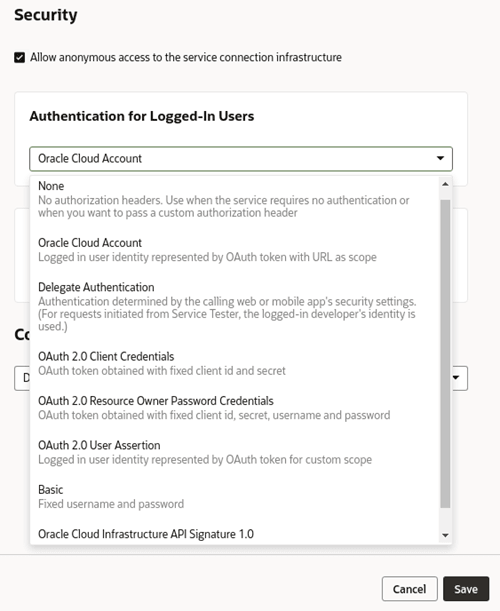
Task: Uncheck Allow anonymous access checkbox
Action: (x=19, y=58)
